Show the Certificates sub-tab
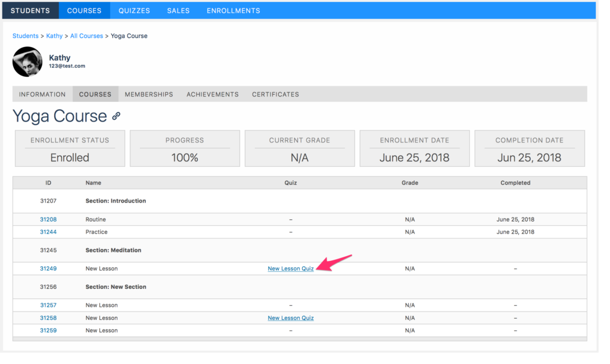This screenshot has width=610, height=364. point(275,94)
